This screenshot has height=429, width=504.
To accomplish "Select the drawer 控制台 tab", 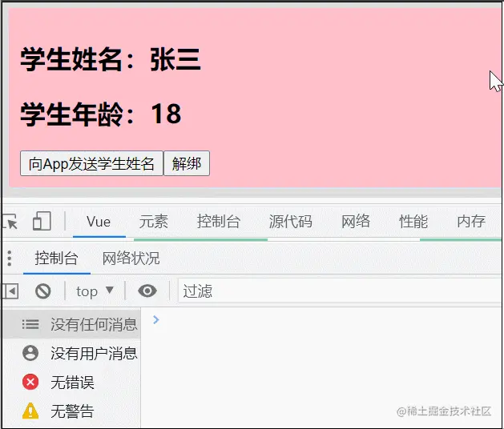I will (57, 259).
